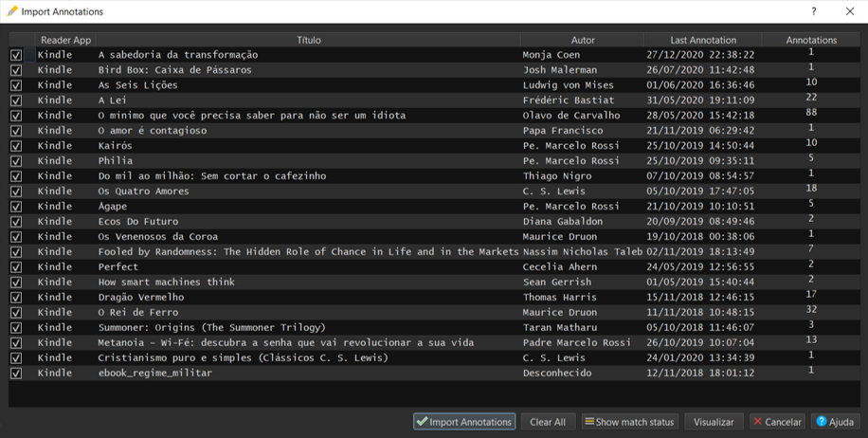This screenshot has height=438, width=868.
Task: Uncheck O mínimo que você precisa saber row
Action: (x=16, y=116)
